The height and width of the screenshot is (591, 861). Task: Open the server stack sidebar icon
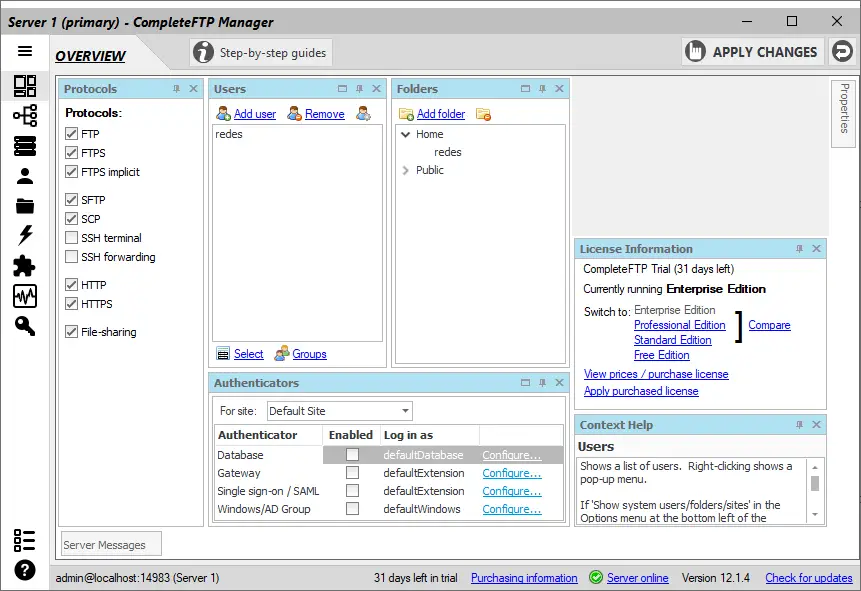point(25,146)
